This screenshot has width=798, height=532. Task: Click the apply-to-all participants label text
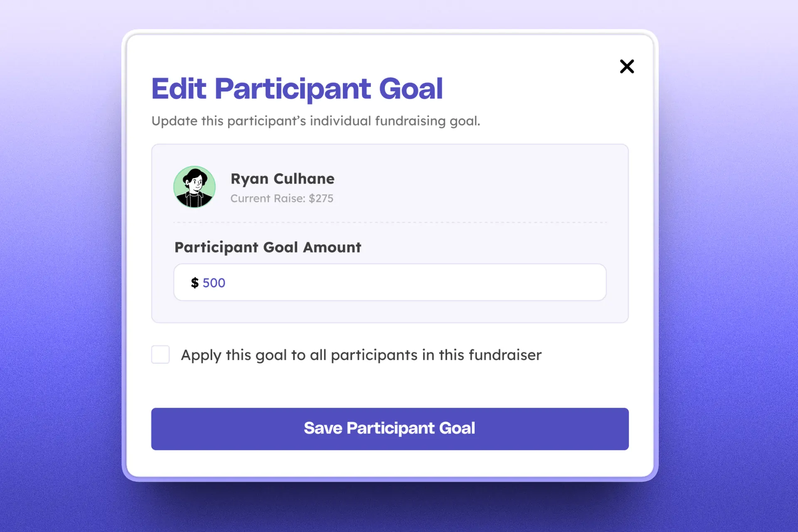click(x=360, y=355)
